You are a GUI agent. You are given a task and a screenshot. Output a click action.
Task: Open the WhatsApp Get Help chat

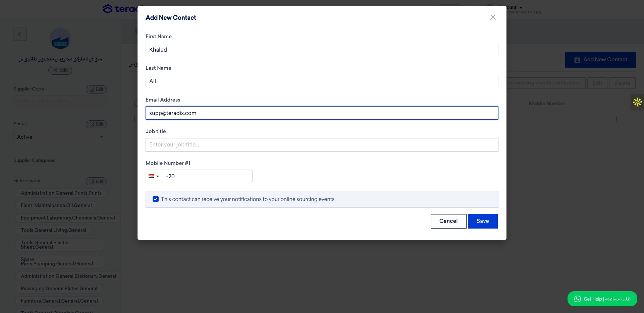tap(602, 299)
